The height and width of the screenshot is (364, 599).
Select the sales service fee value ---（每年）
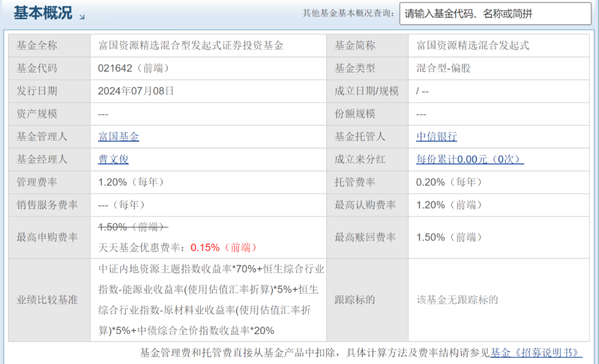click(x=121, y=206)
